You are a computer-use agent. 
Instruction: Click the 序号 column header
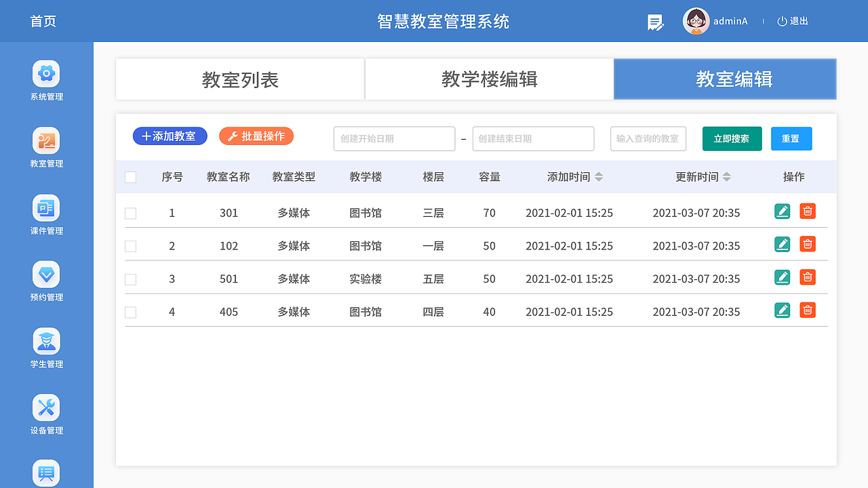pos(172,177)
